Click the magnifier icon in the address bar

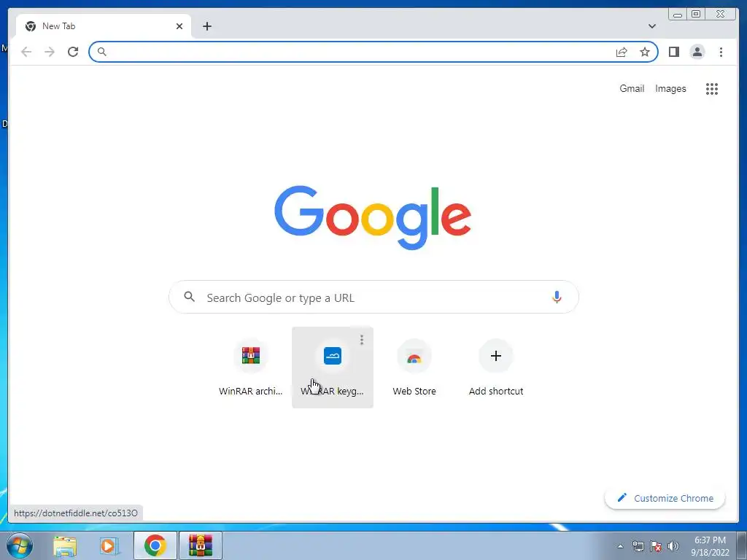[x=102, y=52]
